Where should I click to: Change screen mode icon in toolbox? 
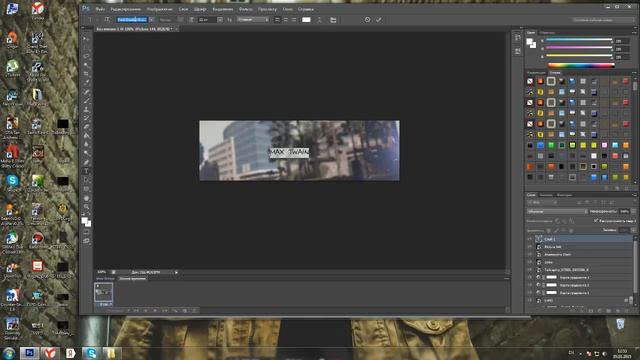(x=86, y=241)
